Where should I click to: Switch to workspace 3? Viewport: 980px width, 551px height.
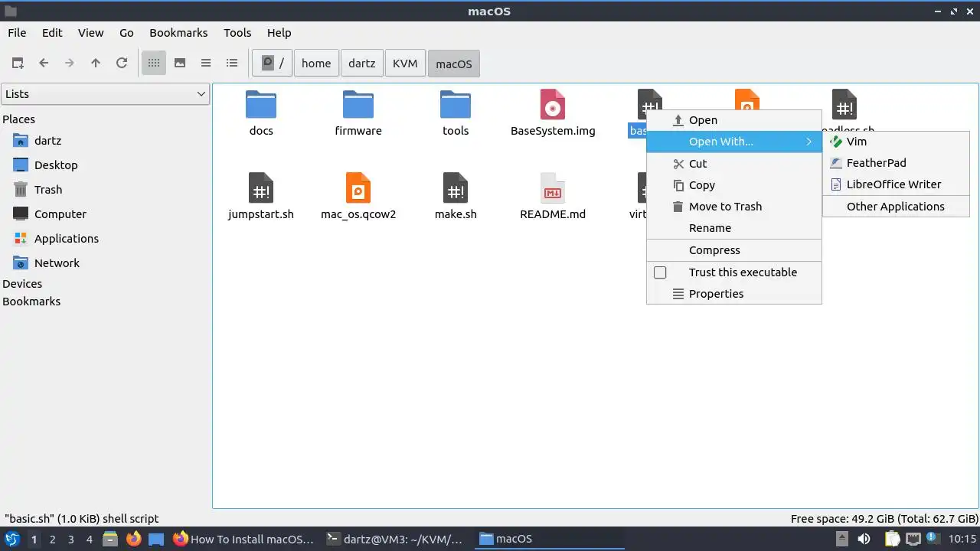(70, 540)
